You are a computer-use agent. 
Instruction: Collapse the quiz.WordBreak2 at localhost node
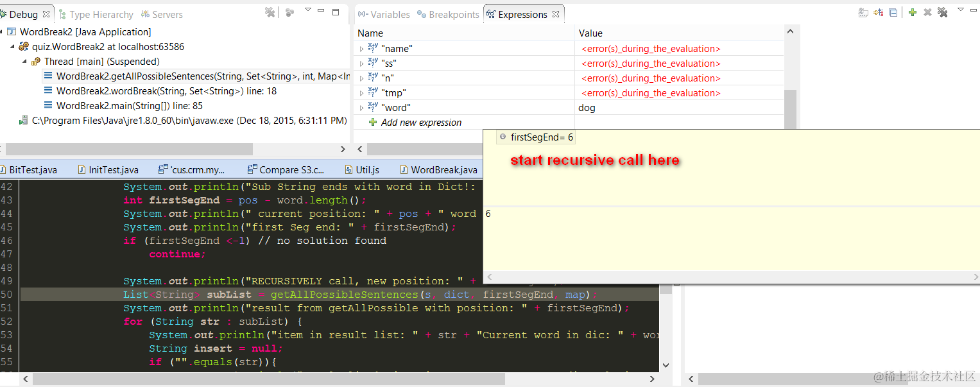pyautogui.click(x=13, y=47)
